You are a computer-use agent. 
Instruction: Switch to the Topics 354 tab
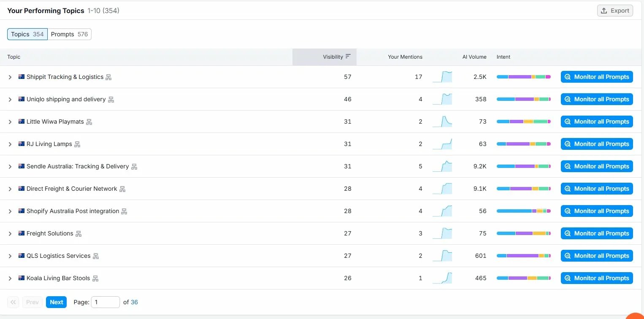point(27,34)
